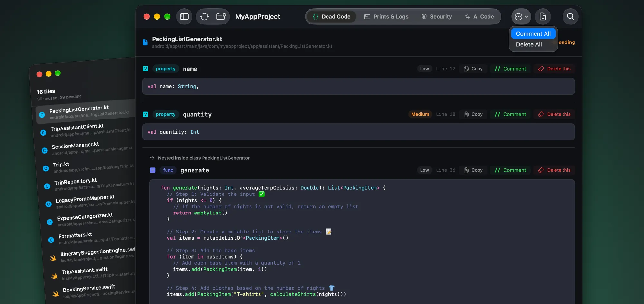This screenshot has width=644, height=304.
Task: Choose Delete All from the menu
Action: 529,44
